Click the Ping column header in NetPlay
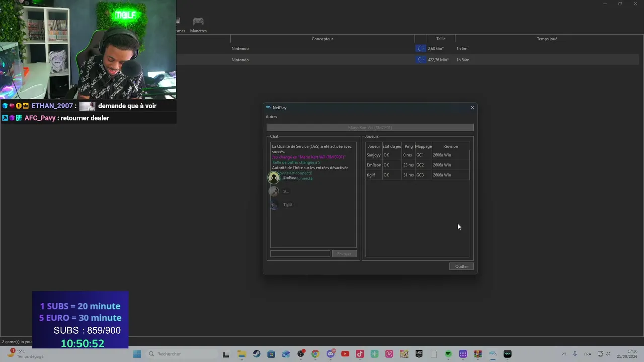Screen dimensions: 644x362 (408, 146)
